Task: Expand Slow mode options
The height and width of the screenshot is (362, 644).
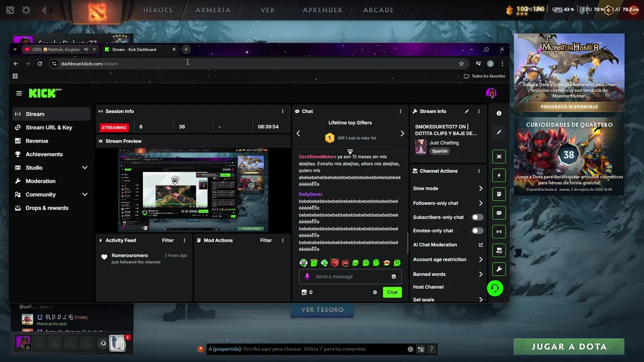Action: [480, 189]
